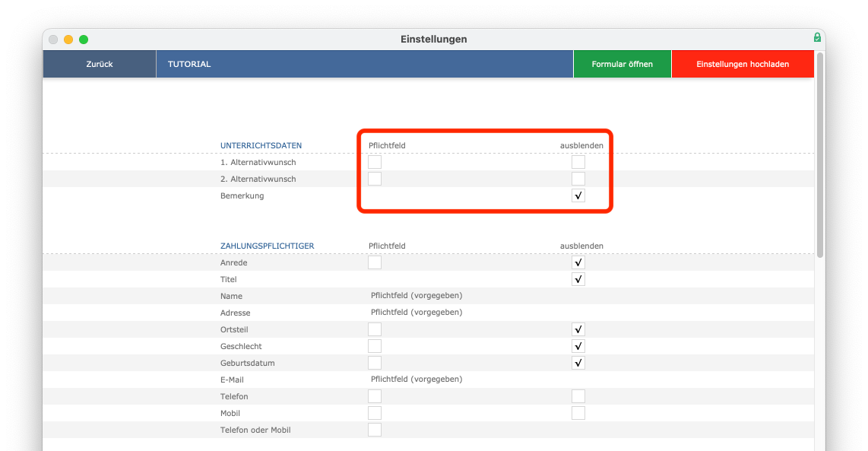Click the Mobil row label

pos(230,413)
